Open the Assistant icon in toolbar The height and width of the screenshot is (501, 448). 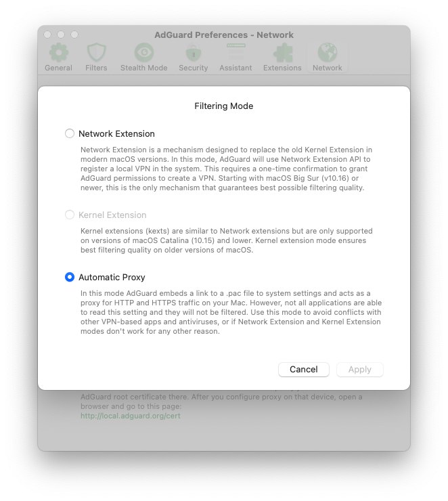[x=236, y=52]
